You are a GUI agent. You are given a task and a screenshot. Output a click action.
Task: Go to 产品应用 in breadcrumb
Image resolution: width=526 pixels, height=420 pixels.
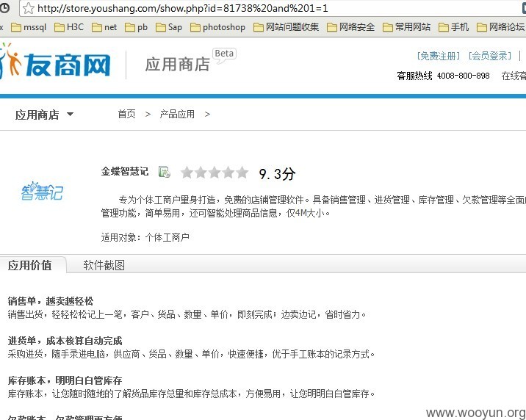177,115
